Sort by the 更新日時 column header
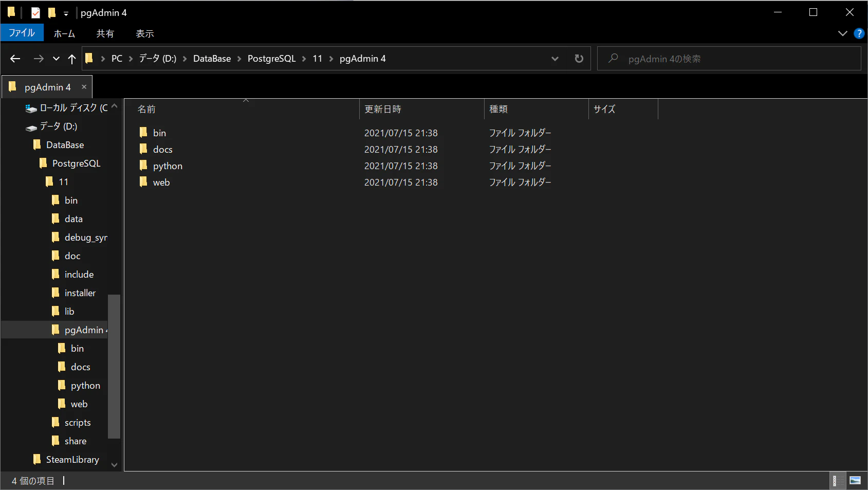 coord(421,109)
